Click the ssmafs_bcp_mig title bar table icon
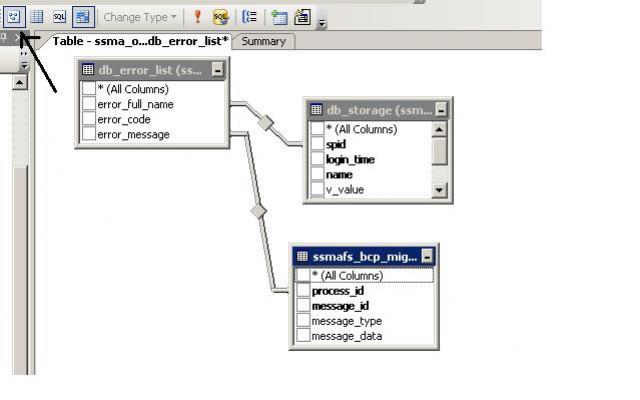This screenshot has height=400, width=640. (x=302, y=256)
